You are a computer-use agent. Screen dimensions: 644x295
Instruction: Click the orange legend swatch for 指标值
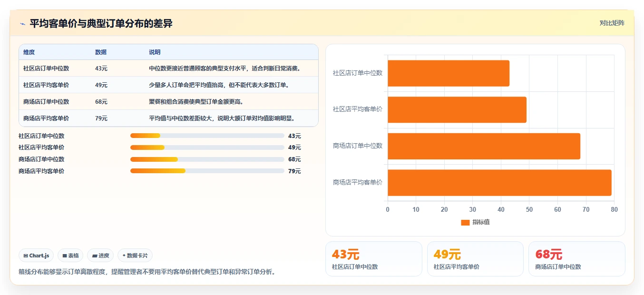pyautogui.click(x=465, y=223)
